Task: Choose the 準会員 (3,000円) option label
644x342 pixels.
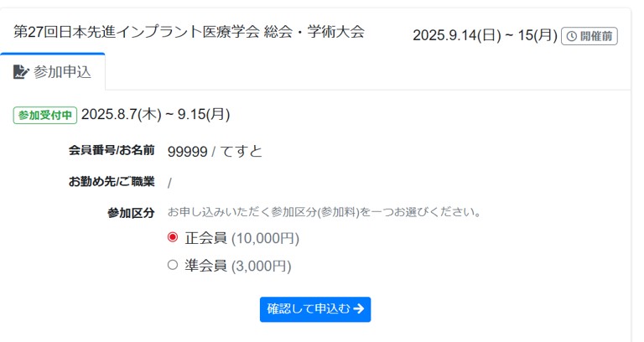Action: coord(238,266)
